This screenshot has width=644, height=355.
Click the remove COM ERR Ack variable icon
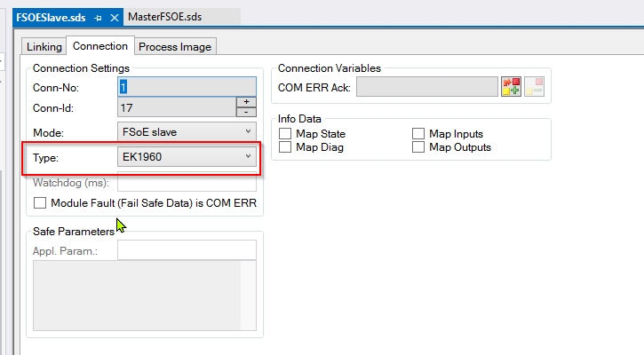[x=534, y=86]
